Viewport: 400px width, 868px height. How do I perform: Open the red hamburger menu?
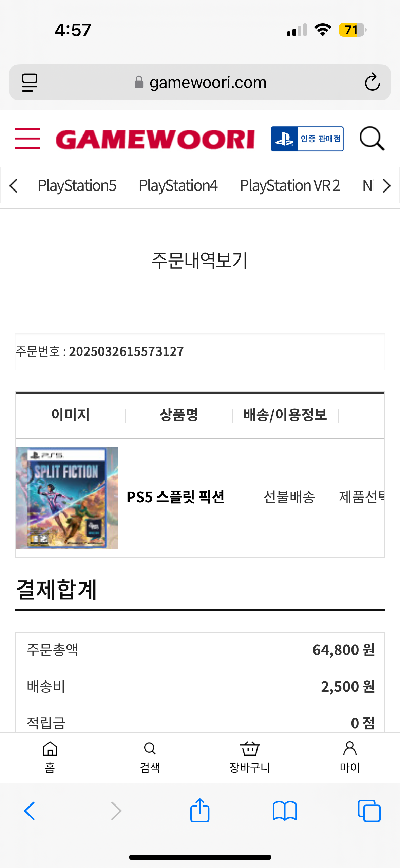coord(28,139)
